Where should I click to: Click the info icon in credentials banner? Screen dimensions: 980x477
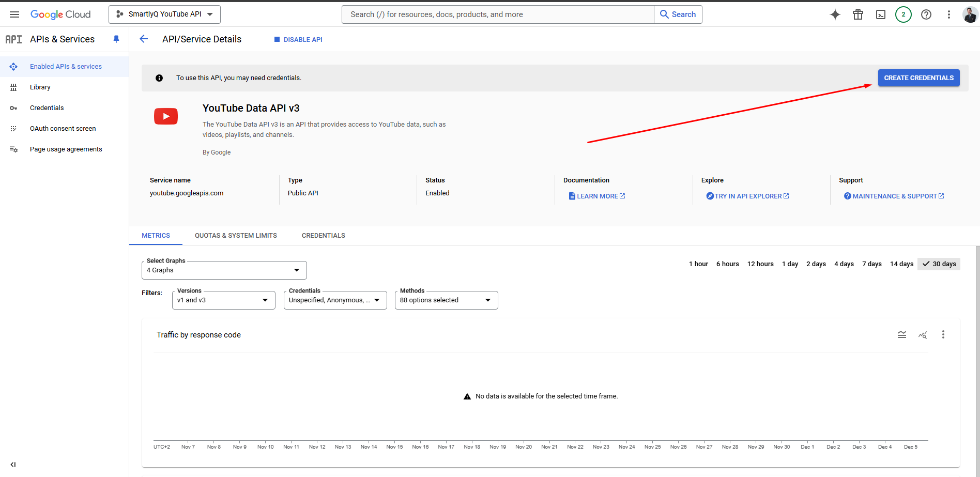(159, 78)
